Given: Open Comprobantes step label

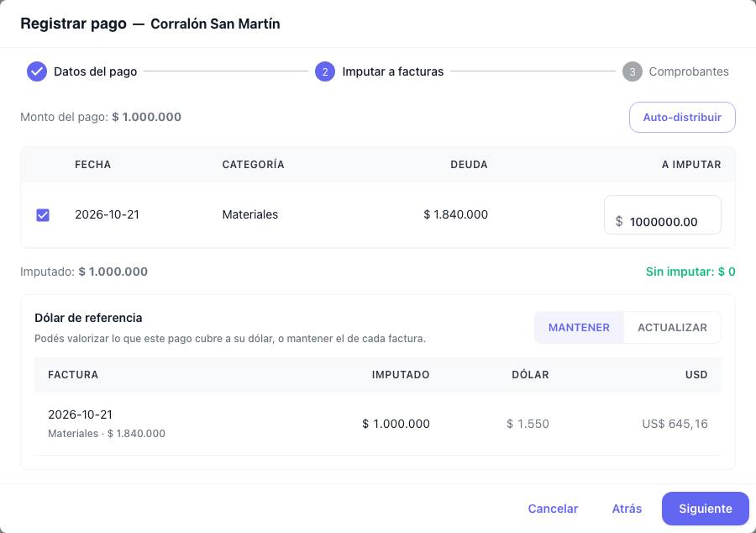Looking at the screenshot, I should (x=689, y=71).
